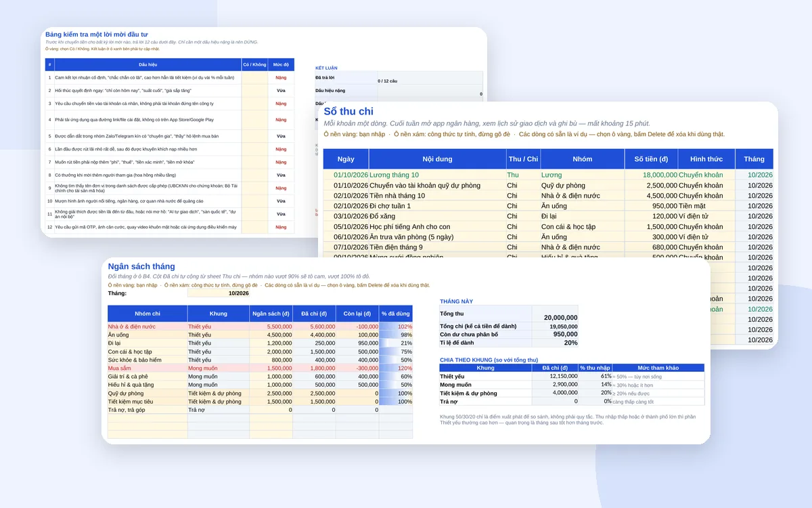The height and width of the screenshot is (508, 812).
Task: Click the 'Có / Không' column header
Action: [x=254, y=65]
